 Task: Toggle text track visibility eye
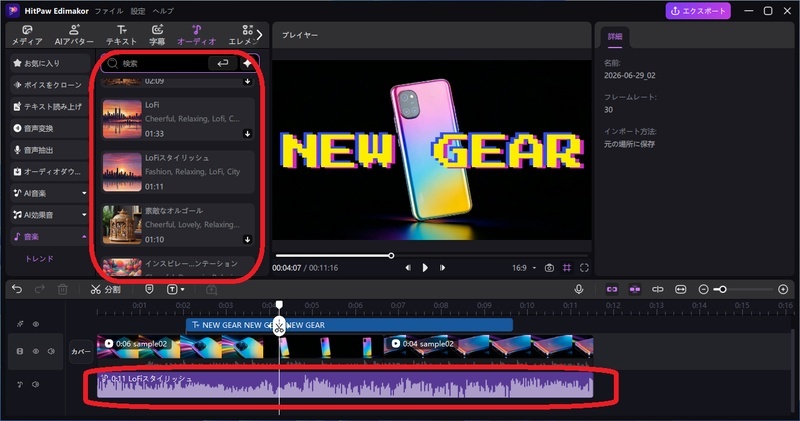tap(36, 324)
